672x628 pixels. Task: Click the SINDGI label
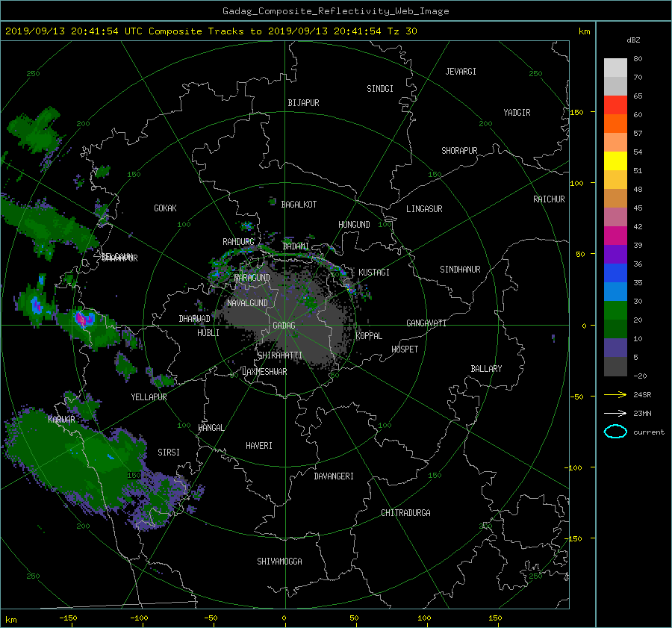point(380,89)
